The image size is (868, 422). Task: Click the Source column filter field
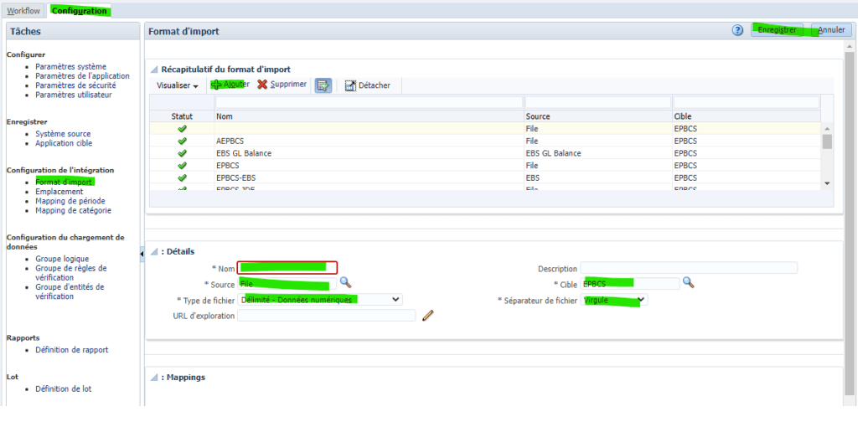click(x=597, y=102)
